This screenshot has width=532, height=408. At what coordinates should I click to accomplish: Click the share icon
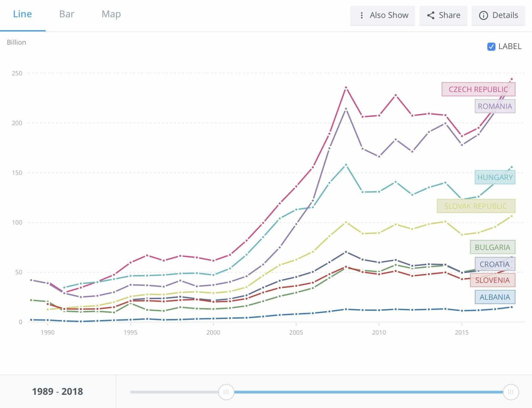tap(430, 16)
